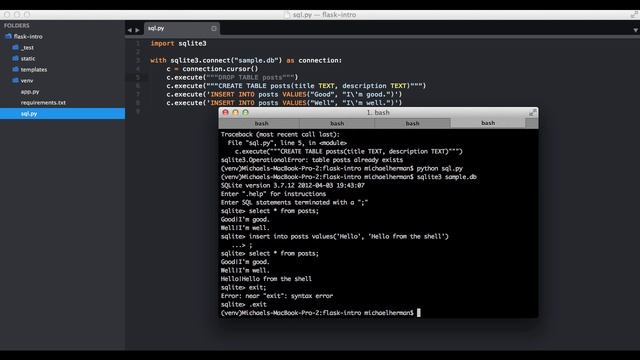Switch to the second bash tab
The width and height of the screenshot is (640, 360).
coord(337,123)
